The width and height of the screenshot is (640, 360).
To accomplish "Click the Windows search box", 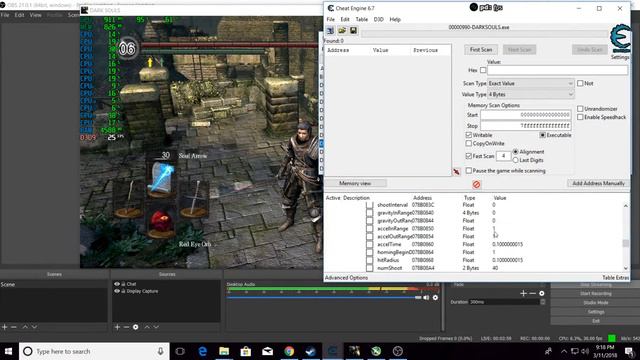I will (x=94, y=351).
